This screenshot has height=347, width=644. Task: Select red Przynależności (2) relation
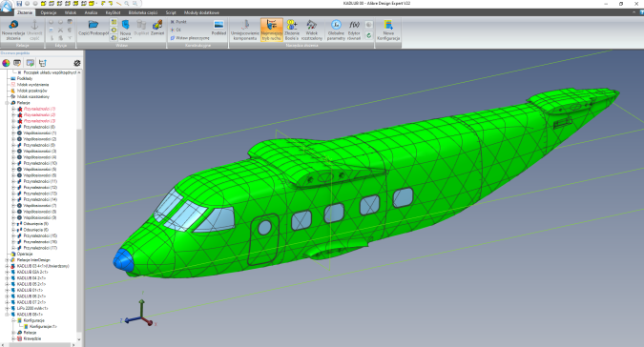(39, 114)
